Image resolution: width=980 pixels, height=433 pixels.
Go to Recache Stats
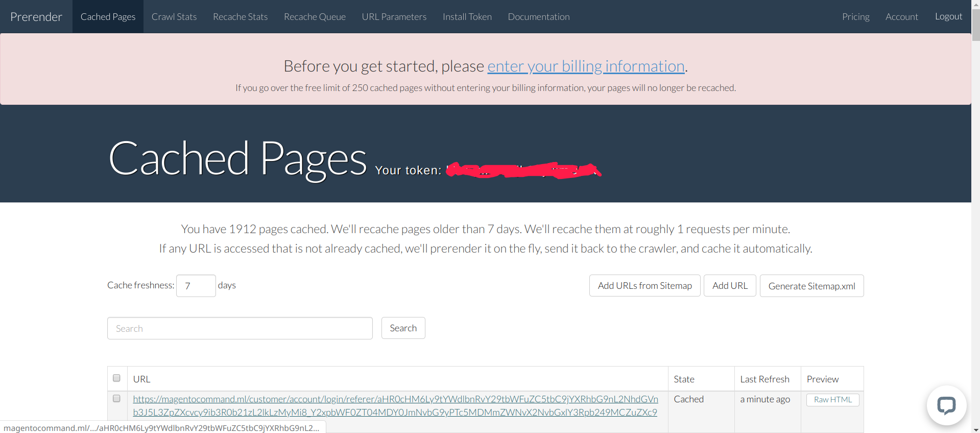coord(240,17)
